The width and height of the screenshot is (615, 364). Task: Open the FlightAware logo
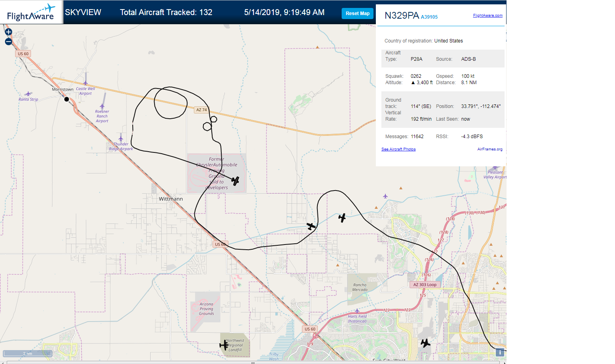(31, 12)
